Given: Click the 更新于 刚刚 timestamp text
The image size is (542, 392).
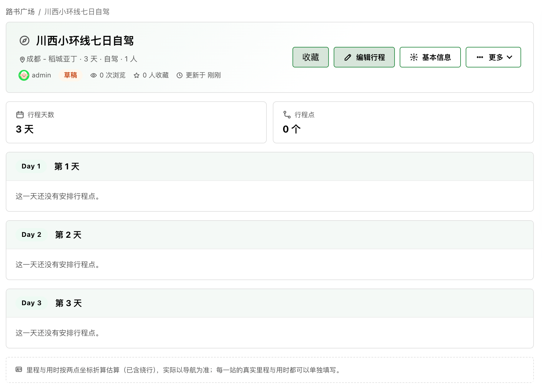Looking at the screenshot, I should tap(203, 75).
